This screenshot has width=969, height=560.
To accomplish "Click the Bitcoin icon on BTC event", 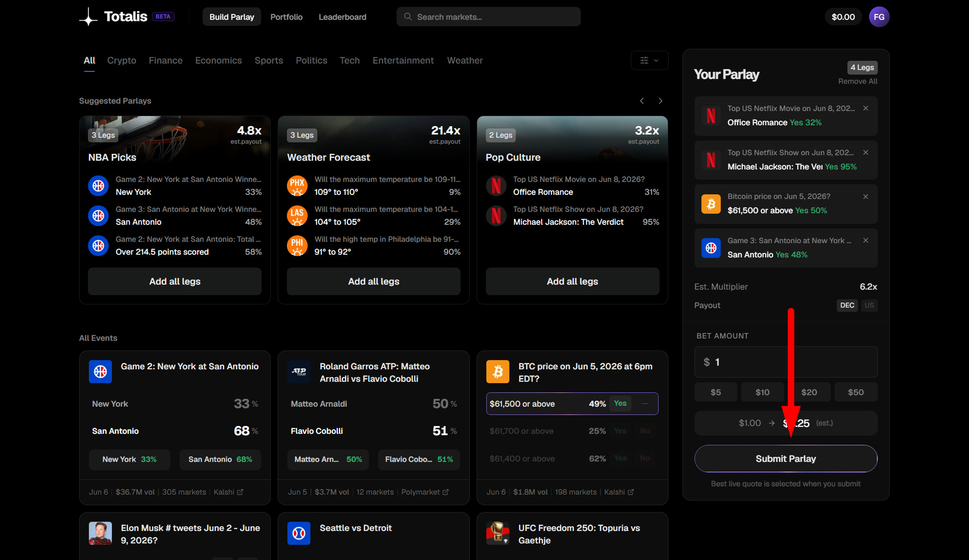I will tap(497, 372).
